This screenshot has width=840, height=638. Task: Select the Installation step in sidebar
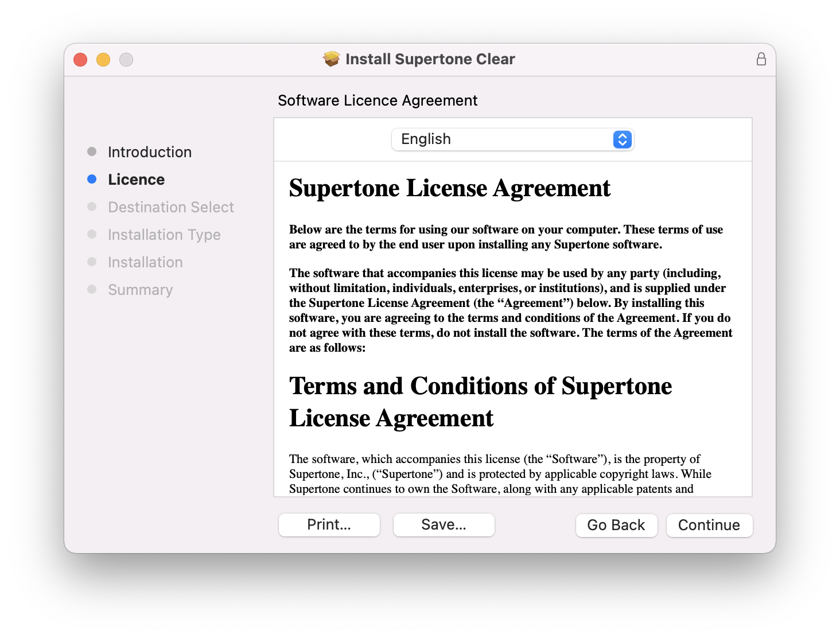pos(135,262)
